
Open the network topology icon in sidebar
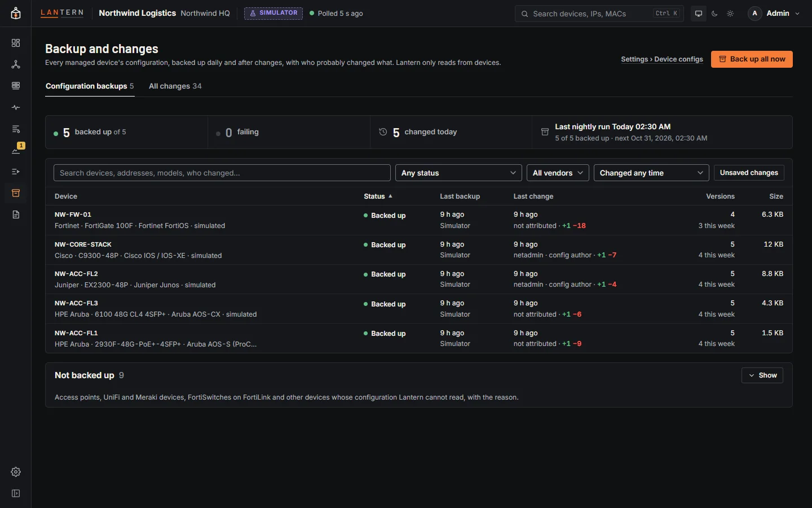(x=16, y=64)
